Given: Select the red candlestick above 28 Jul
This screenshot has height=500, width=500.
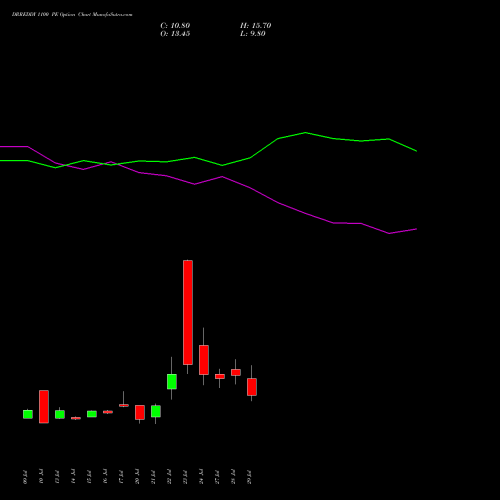Looking at the screenshot, I should coord(236,372).
